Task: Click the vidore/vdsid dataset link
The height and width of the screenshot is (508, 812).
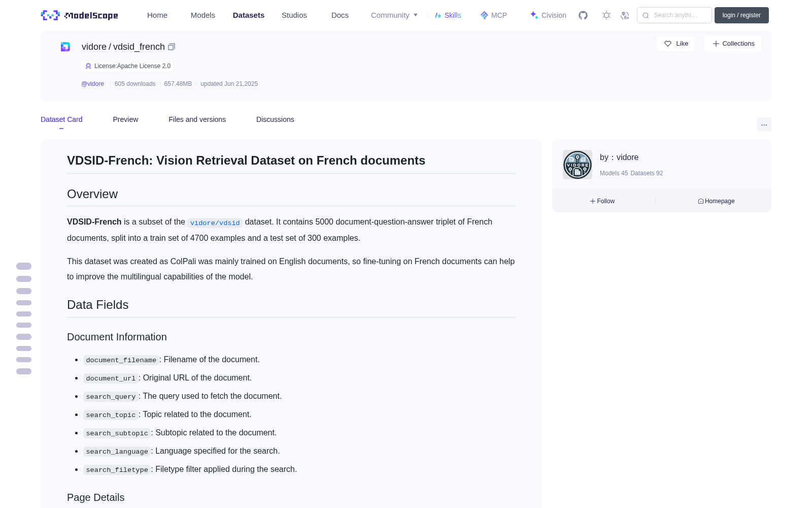Action: 215,223
